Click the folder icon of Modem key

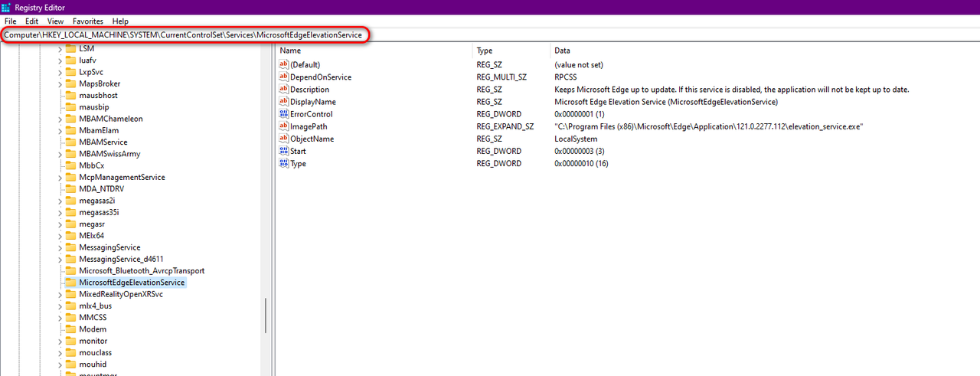tap(70, 329)
